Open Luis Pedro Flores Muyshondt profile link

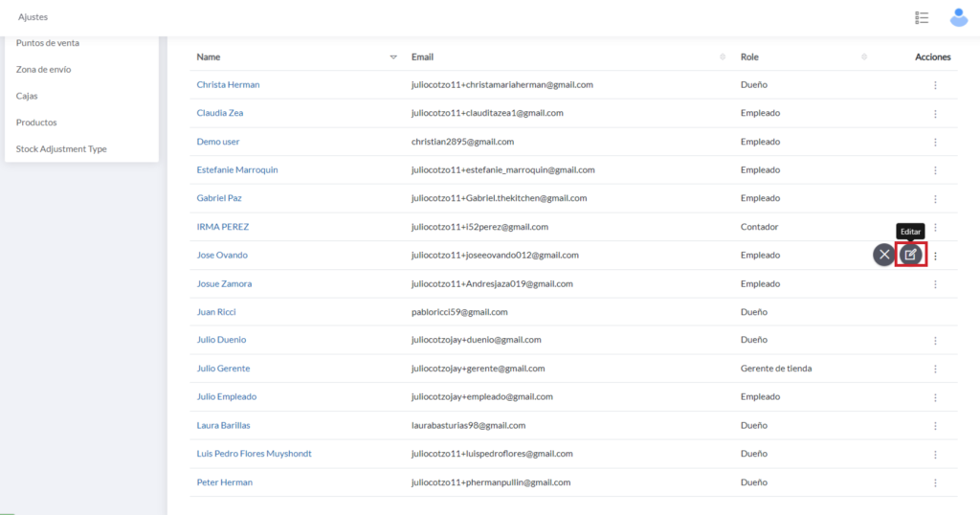tap(254, 454)
